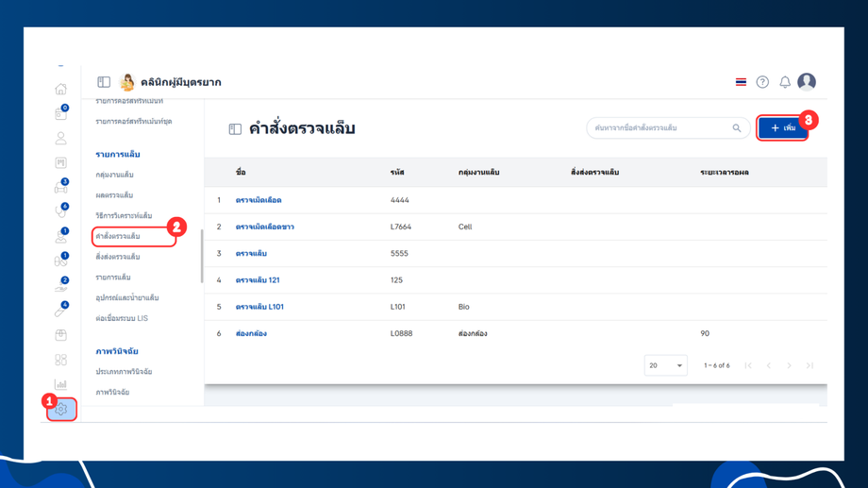Open ต่อเชื่อมระบบ LIS menu item
The height and width of the screenshot is (488, 868).
(x=122, y=318)
